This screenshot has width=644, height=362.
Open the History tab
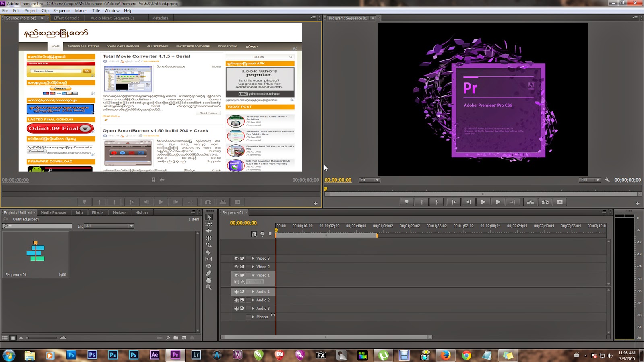click(142, 213)
